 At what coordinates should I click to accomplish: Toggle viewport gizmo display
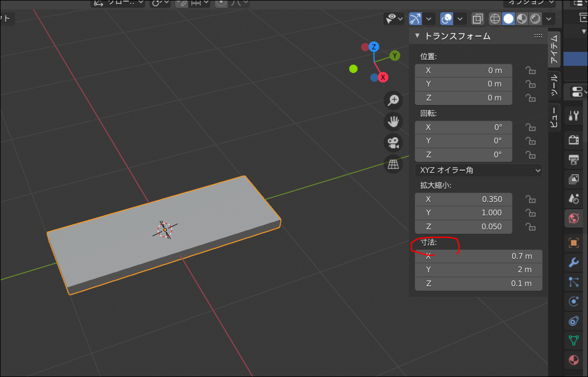415,19
